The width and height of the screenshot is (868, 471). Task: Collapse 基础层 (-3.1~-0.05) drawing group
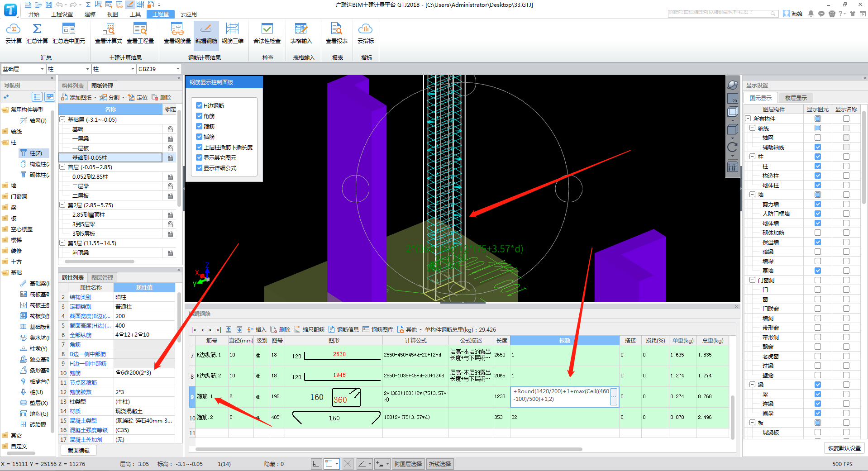point(62,120)
